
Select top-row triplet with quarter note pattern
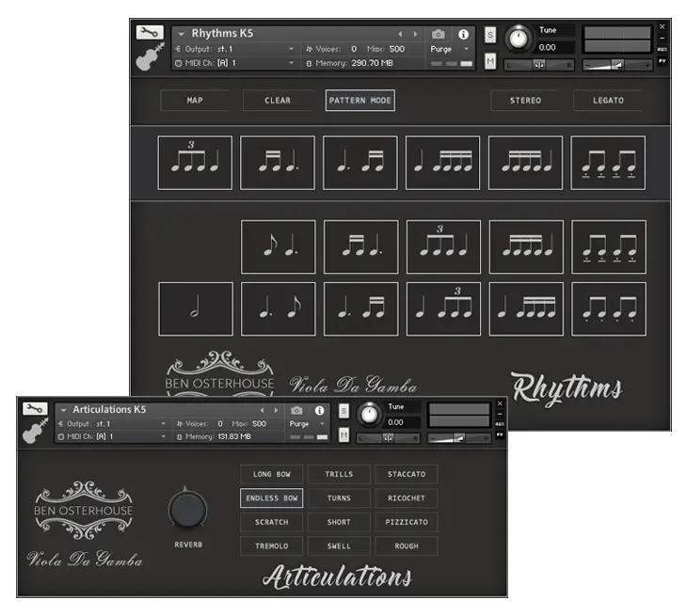click(195, 163)
